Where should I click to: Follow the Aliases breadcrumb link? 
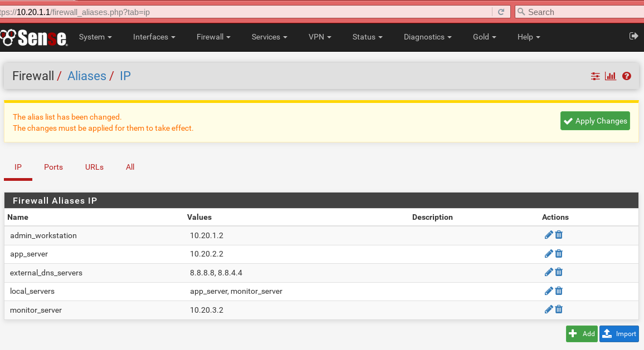pos(87,76)
